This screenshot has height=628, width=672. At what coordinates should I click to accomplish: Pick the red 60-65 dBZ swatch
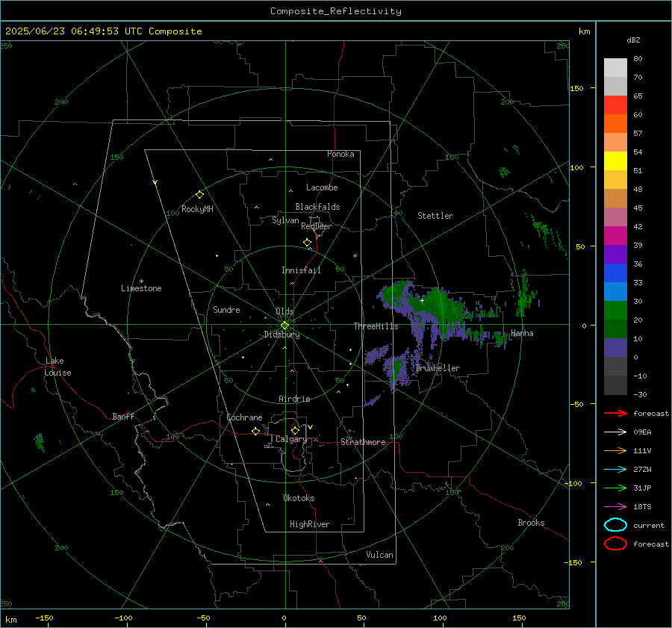[615, 105]
